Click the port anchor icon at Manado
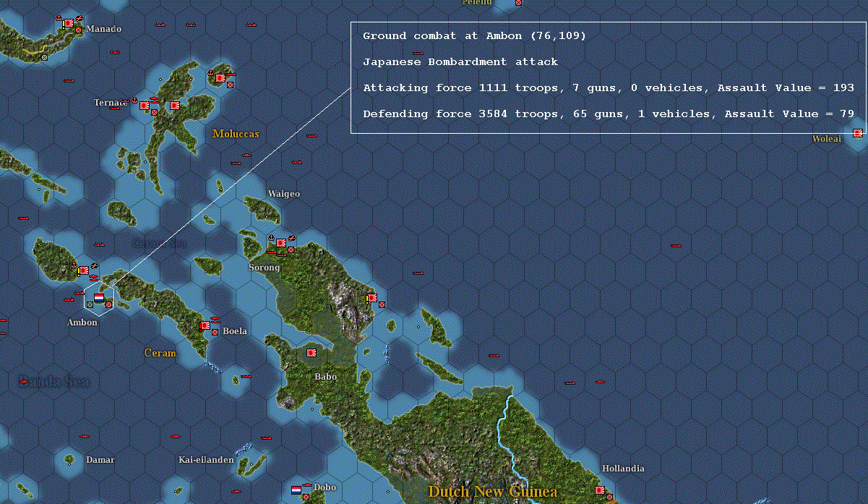The image size is (868, 504). pos(59,17)
